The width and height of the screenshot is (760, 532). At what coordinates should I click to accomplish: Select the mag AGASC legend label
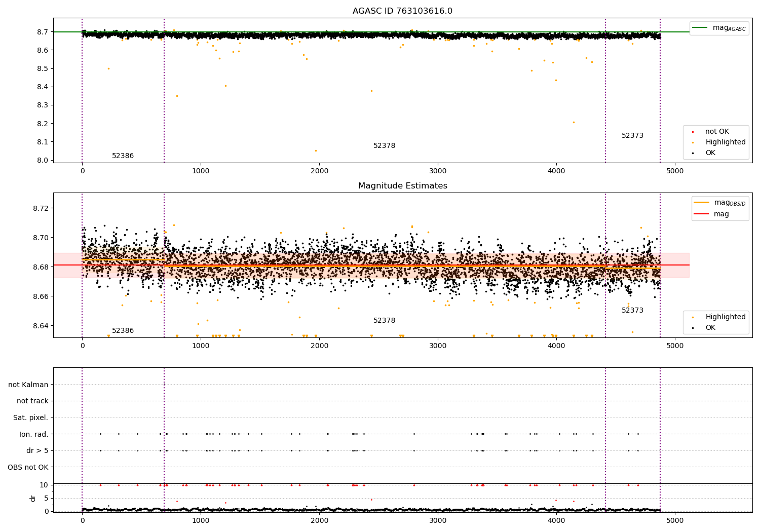click(729, 28)
